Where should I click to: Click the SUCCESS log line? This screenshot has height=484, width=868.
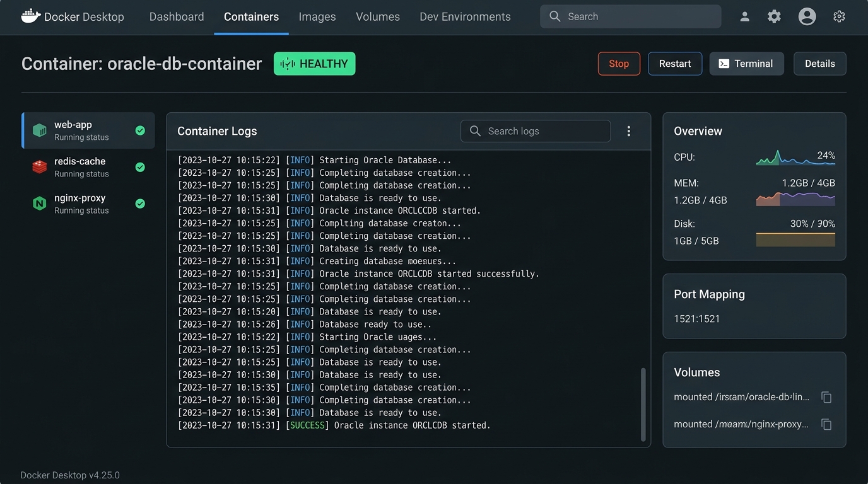click(334, 425)
